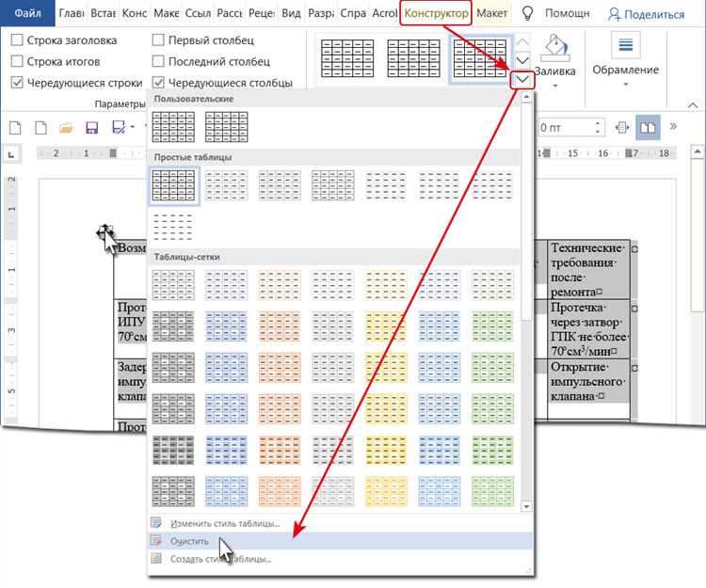Image resolution: width=706 pixels, height=588 pixels.
Task: Click the Очистить eraser table icon
Action: pos(156,541)
